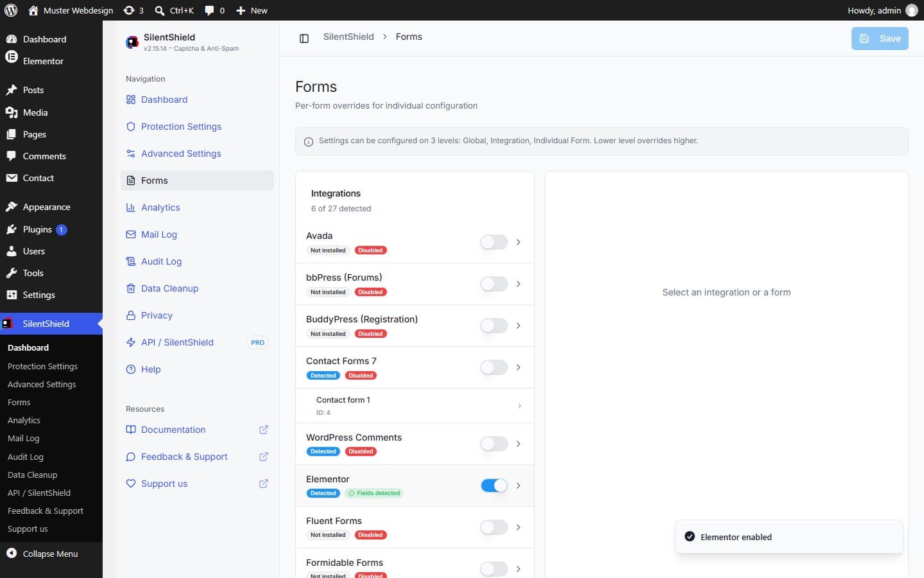The height and width of the screenshot is (578, 924).
Task: Click the admin avatar icon
Action: coord(911,10)
